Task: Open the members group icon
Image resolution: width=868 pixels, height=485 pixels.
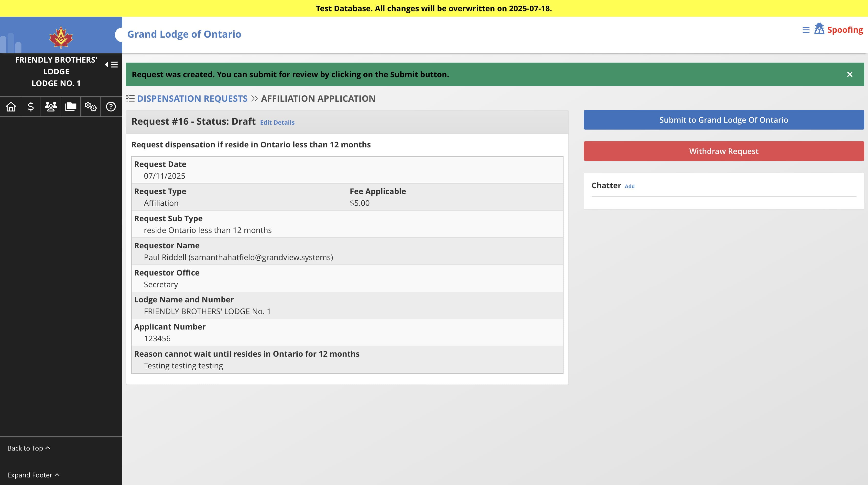Action: (x=51, y=107)
